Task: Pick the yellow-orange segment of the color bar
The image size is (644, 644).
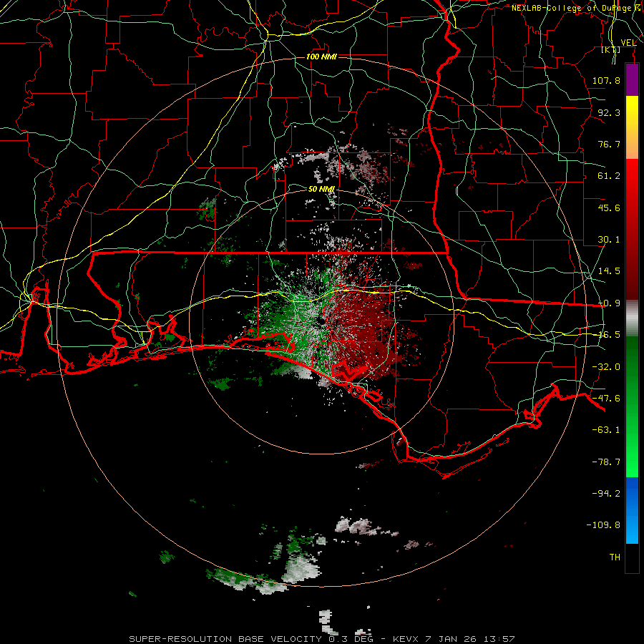Action: (632, 127)
